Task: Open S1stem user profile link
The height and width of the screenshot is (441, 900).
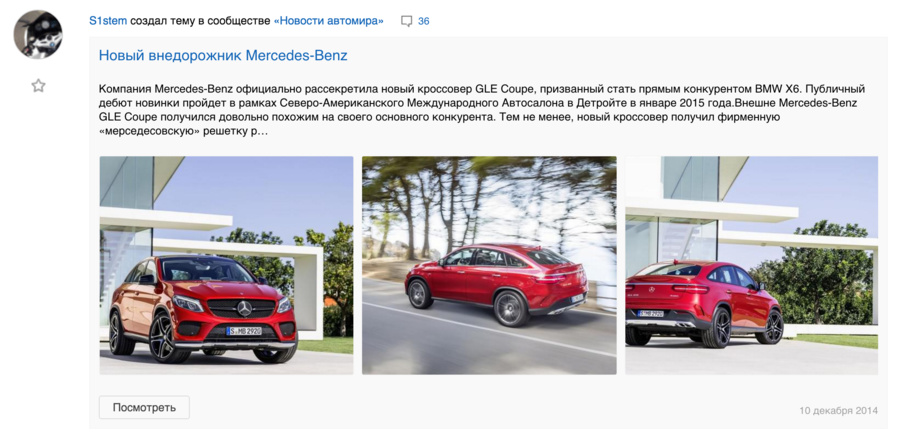Action: [x=108, y=21]
